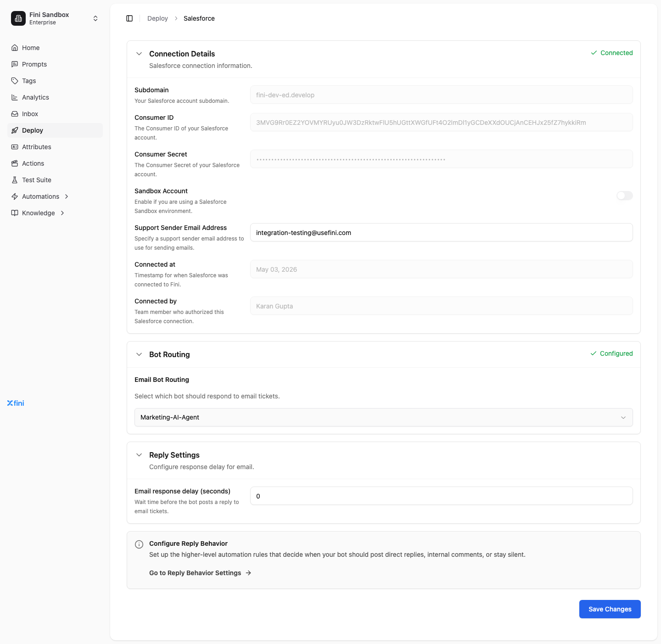The image size is (661, 644).
Task: Click the Actions clapperboard icon
Action: pyautogui.click(x=15, y=163)
